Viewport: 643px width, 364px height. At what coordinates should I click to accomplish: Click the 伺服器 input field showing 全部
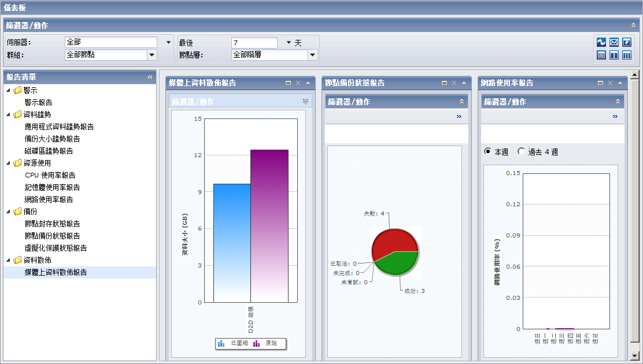coord(111,42)
